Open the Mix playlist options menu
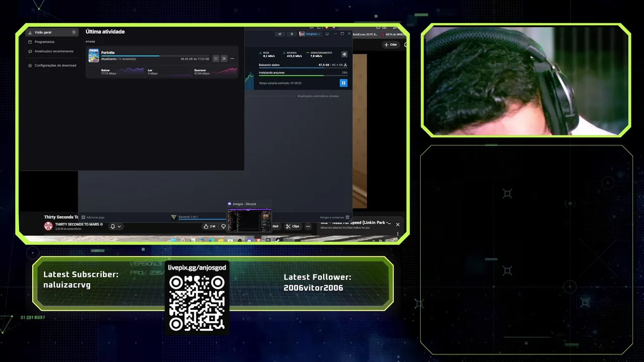The width and height of the screenshot is (644, 362). (x=397, y=233)
